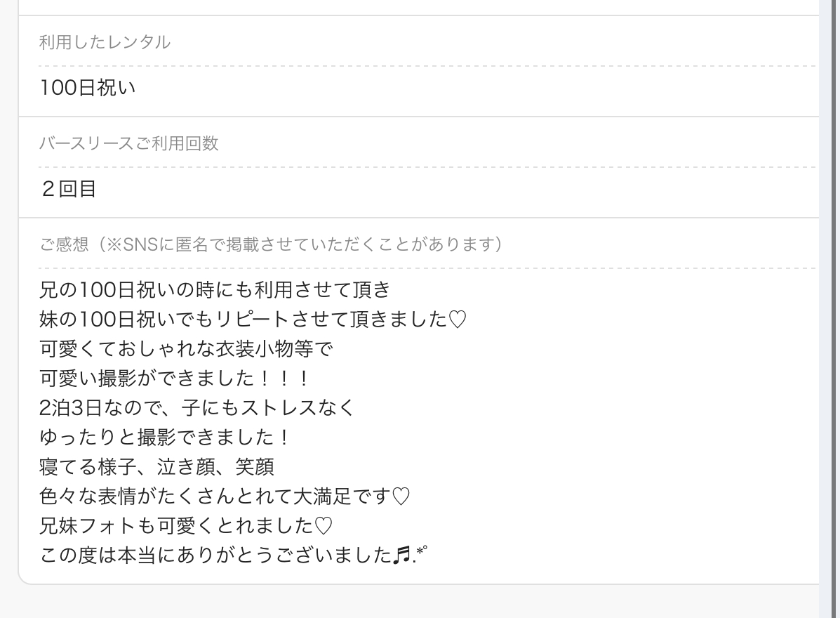Click the line 兄の100日祝いの時にも利用させて頂き
The image size is (840, 618).
click(x=215, y=290)
